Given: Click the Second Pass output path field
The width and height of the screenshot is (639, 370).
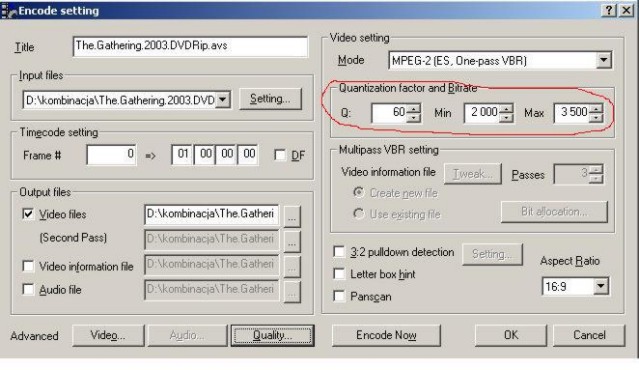Looking at the screenshot, I should pos(212,240).
